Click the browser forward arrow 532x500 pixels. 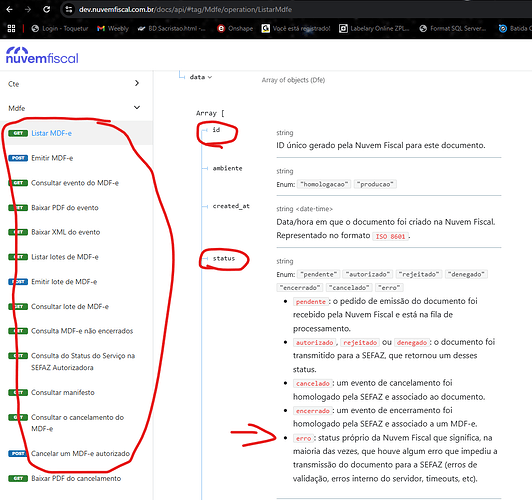tap(28, 9)
